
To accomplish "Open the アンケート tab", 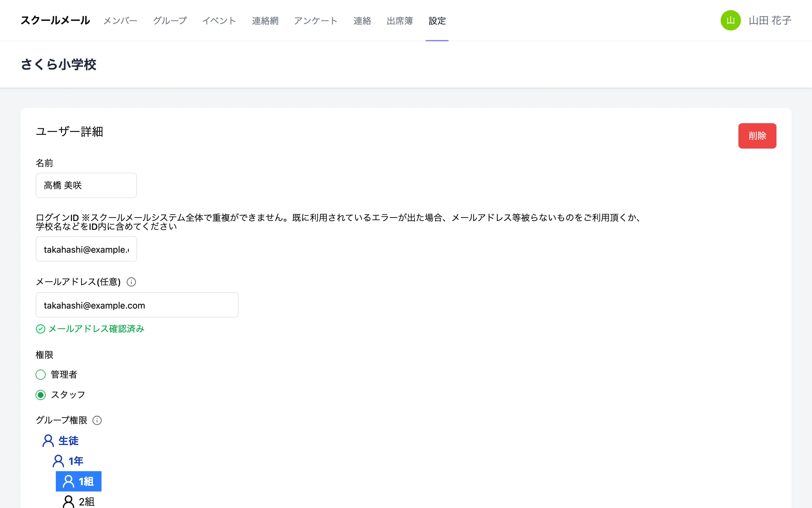I will tap(316, 21).
